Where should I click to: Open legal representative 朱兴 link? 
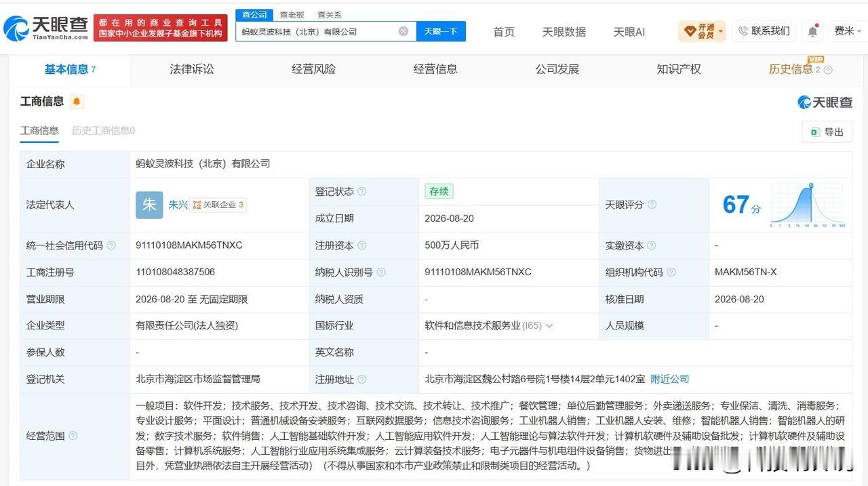[178, 205]
